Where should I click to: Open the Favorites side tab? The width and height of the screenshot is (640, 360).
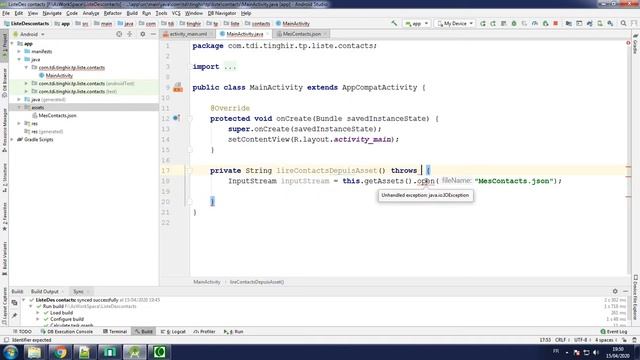(x=4, y=216)
